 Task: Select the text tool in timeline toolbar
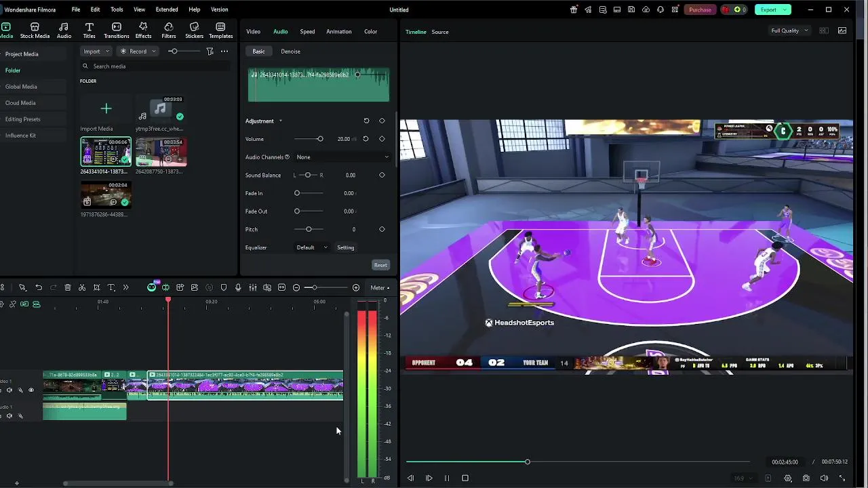(111, 287)
